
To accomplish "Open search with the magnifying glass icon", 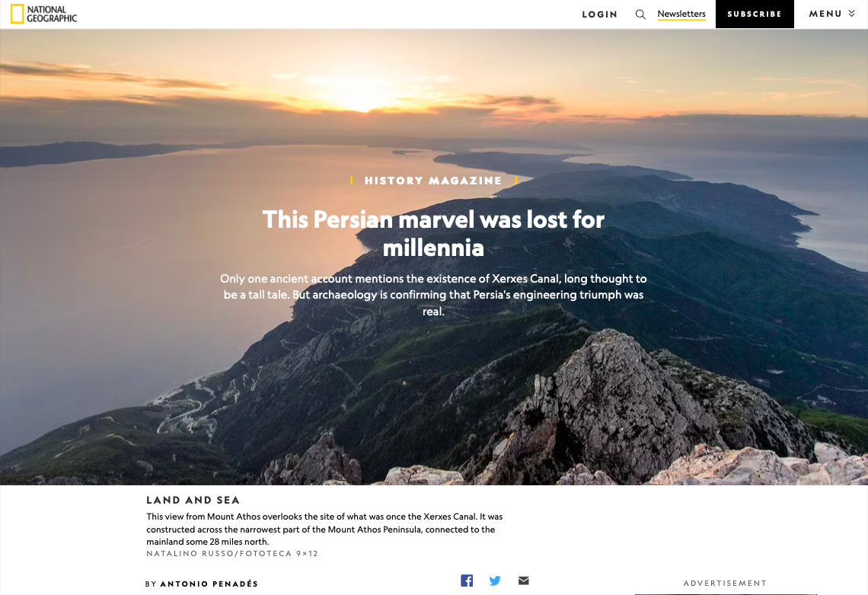I will click(x=640, y=14).
